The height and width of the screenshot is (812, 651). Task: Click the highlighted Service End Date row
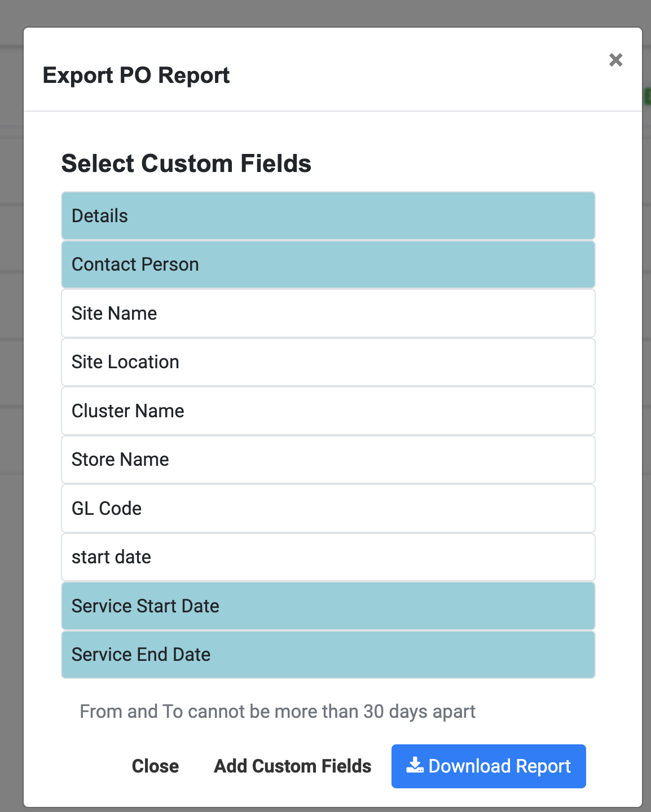327,655
